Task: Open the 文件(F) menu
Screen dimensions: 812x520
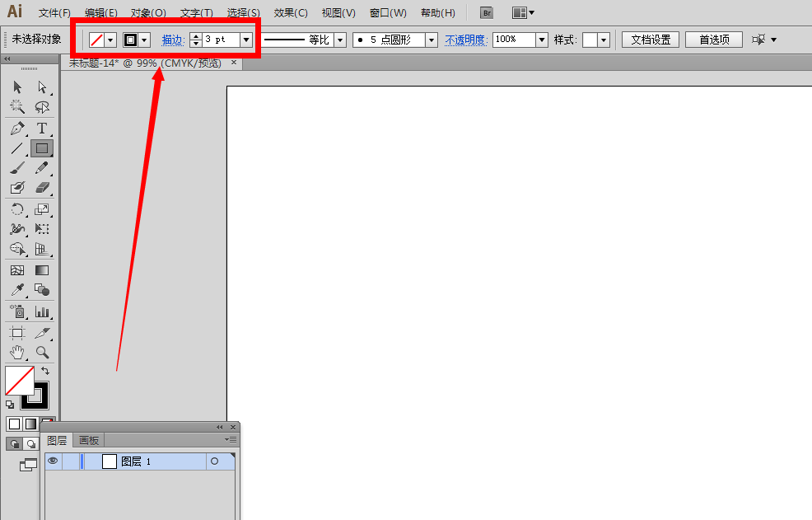Action: coord(54,13)
